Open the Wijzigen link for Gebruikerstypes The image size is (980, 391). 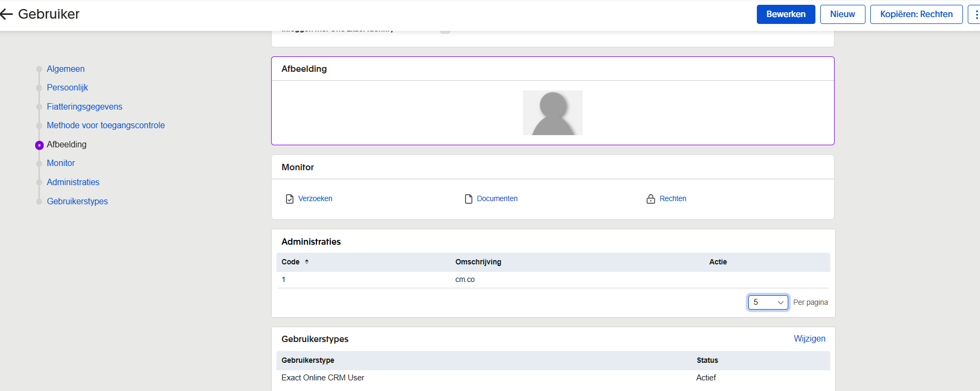tap(810, 339)
